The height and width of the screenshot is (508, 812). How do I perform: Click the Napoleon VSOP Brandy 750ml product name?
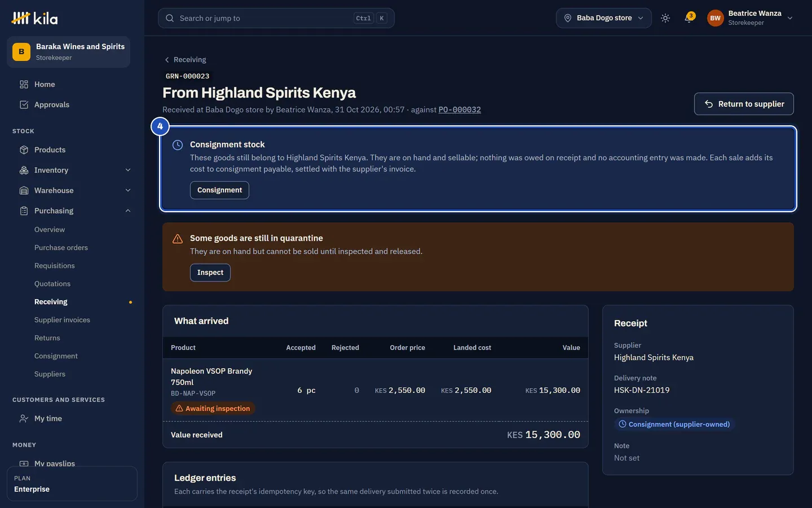point(211,376)
